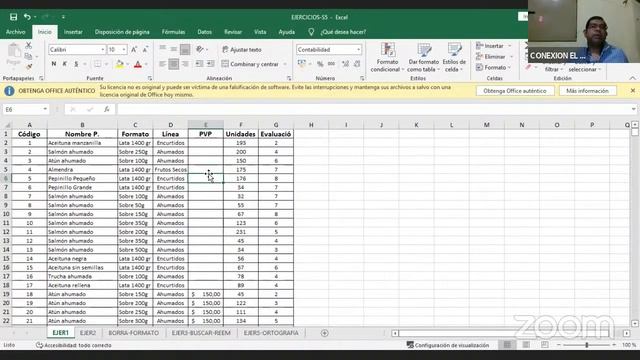Collapse the ribbon with the chevron
The image size is (640, 360).
click(x=632, y=78)
